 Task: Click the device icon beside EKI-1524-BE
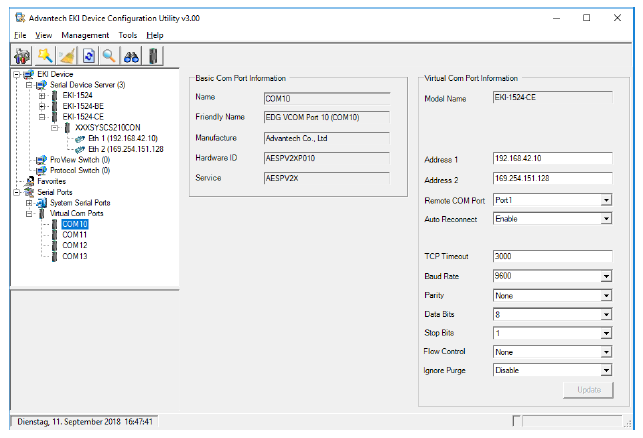point(54,106)
